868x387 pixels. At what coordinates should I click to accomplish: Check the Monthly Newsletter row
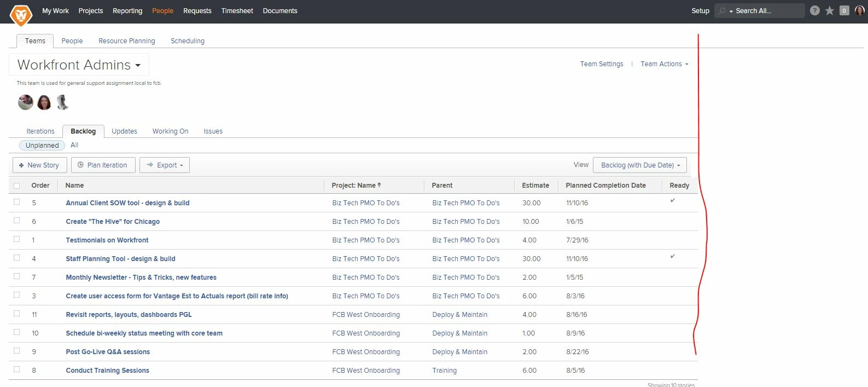point(16,276)
